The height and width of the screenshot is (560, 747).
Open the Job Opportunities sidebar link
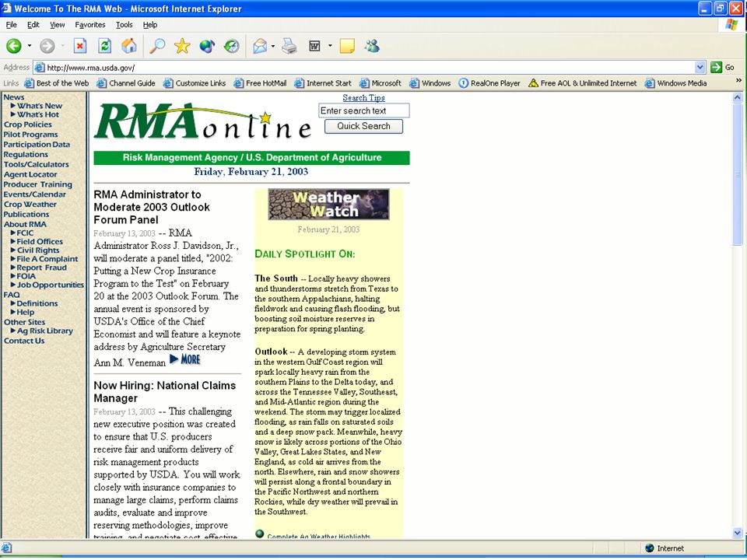point(50,285)
